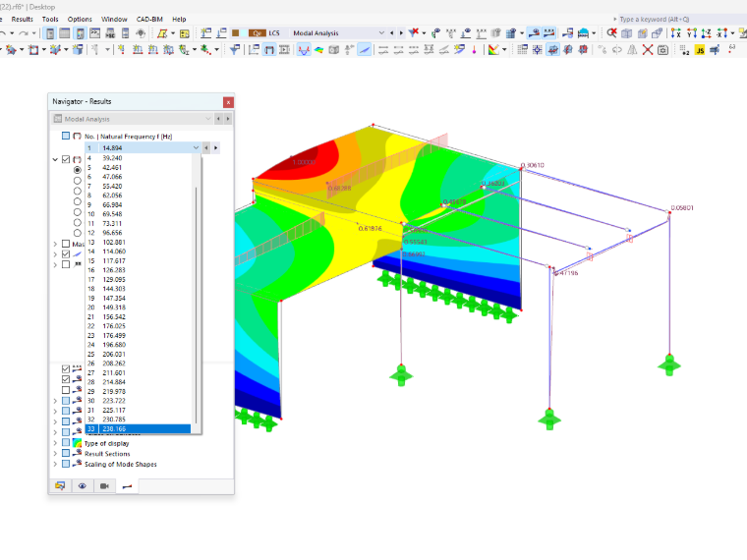This screenshot has width=747, height=560.
Task: Open the CAD-BIM menu
Action: 149,19
